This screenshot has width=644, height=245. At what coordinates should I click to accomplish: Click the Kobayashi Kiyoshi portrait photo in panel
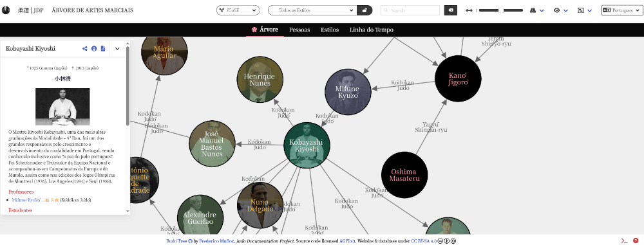[x=62, y=107]
